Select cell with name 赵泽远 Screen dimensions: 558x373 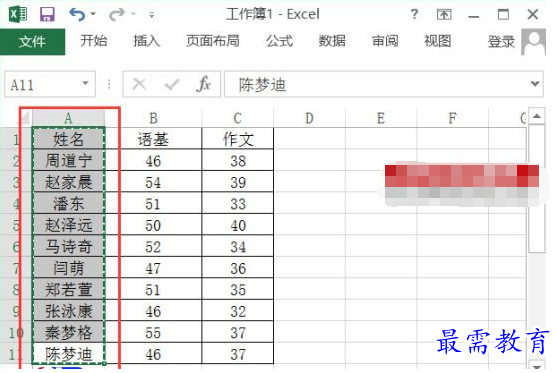click(68, 225)
